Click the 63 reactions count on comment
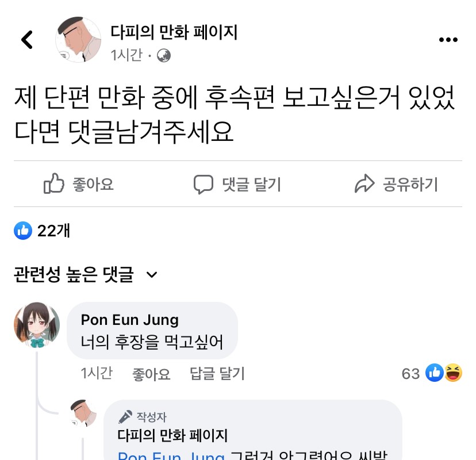This screenshot has width=476, height=460. [410, 374]
